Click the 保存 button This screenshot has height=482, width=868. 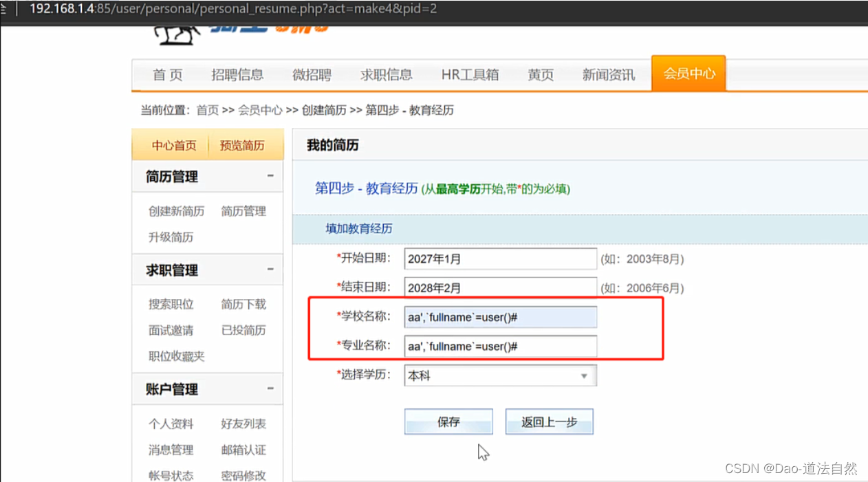tap(448, 421)
